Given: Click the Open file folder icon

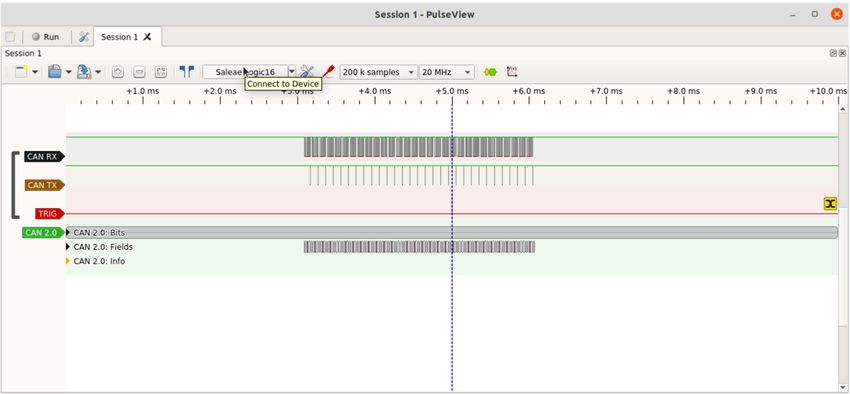Looking at the screenshot, I should pos(55,72).
